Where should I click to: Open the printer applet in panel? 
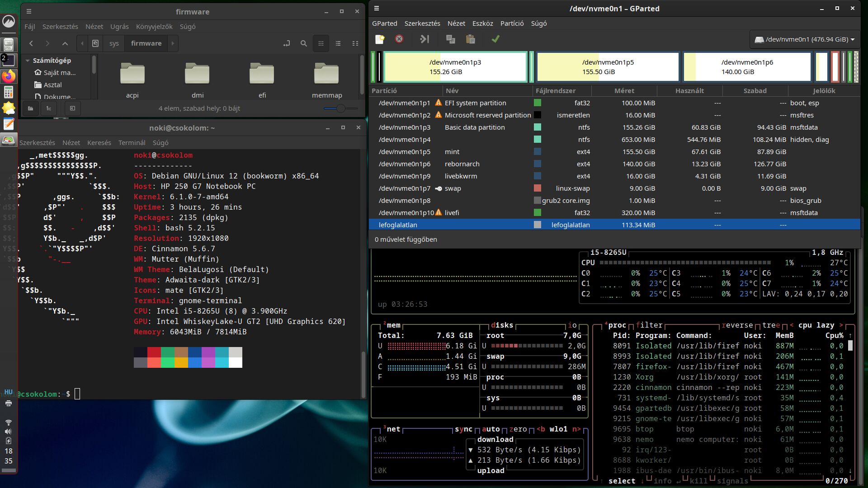point(9,404)
